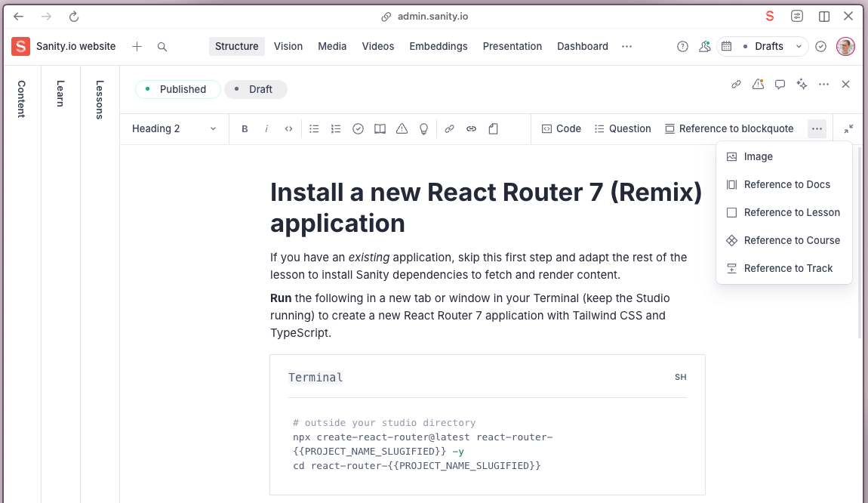Toggle italic formatting in the editor toolbar
Viewport: 868px width, 503px height.
click(266, 128)
